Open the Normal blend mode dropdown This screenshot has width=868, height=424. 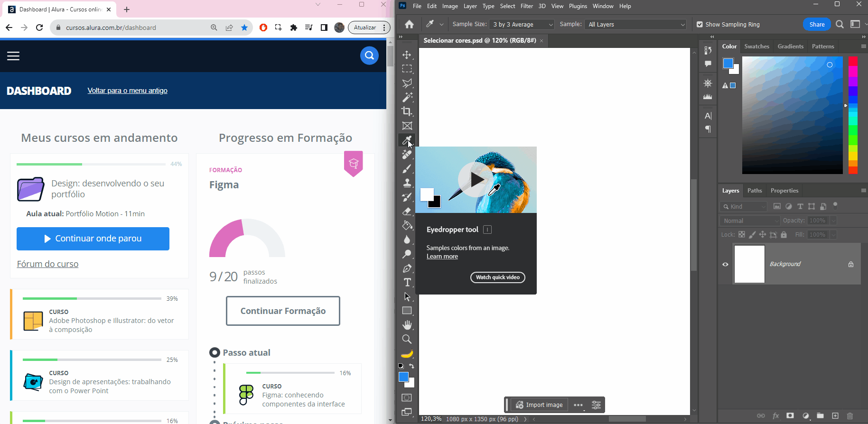[x=750, y=221]
